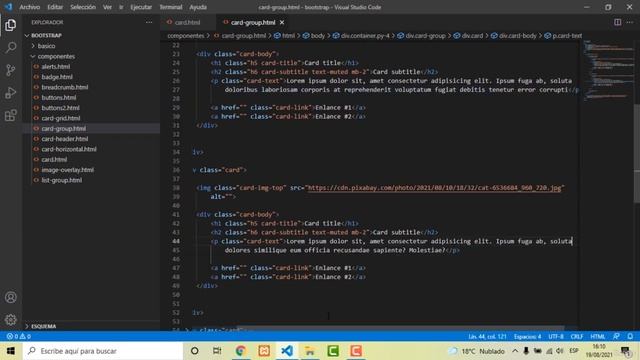Open Google Chrome from taskbar
Viewport: 640px width, 360px height.
(240, 351)
